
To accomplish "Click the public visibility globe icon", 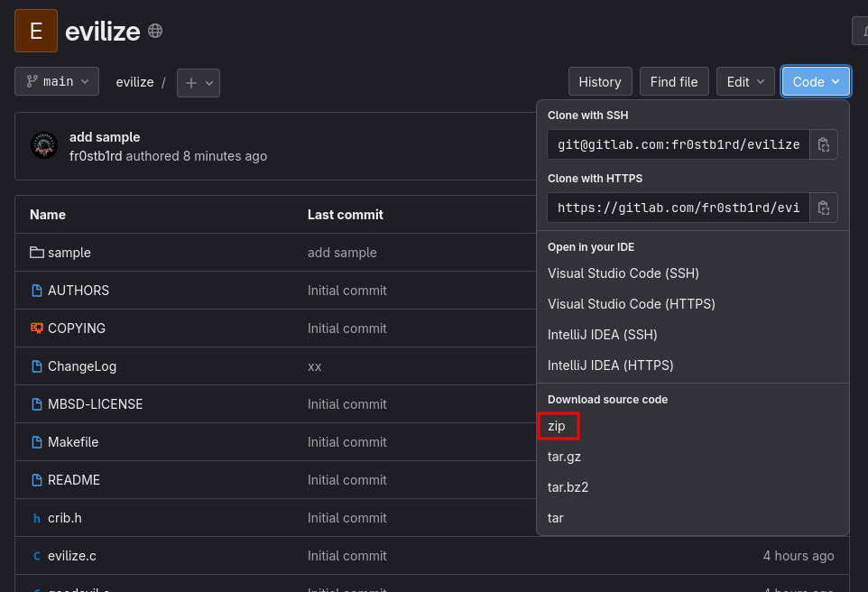I will 154,30.
